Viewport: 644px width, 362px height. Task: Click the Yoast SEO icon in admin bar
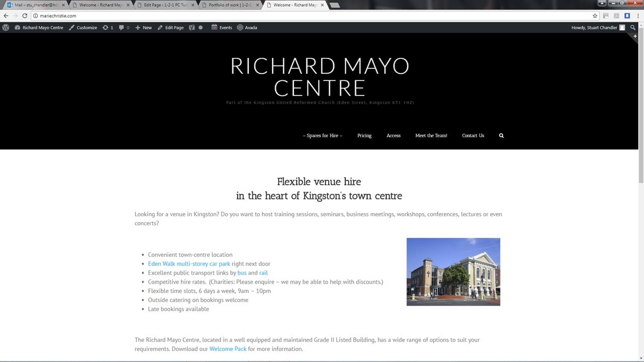(x=192, y=28)
